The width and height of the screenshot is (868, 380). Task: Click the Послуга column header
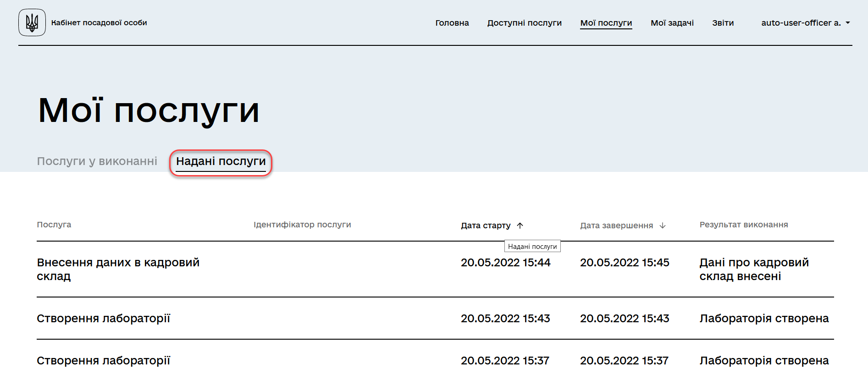tap(54, 225)
